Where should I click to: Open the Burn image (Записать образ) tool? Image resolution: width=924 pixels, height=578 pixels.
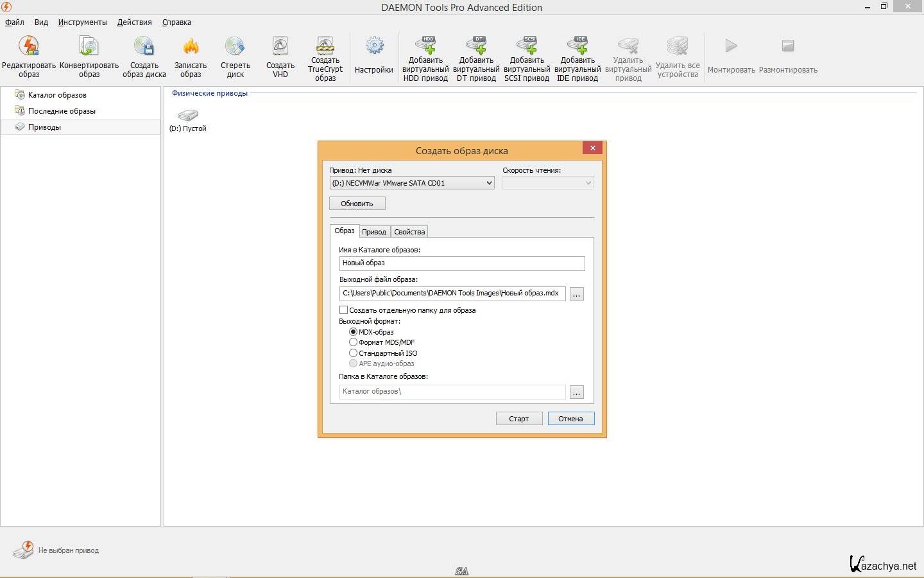click(x=191, y=47)
